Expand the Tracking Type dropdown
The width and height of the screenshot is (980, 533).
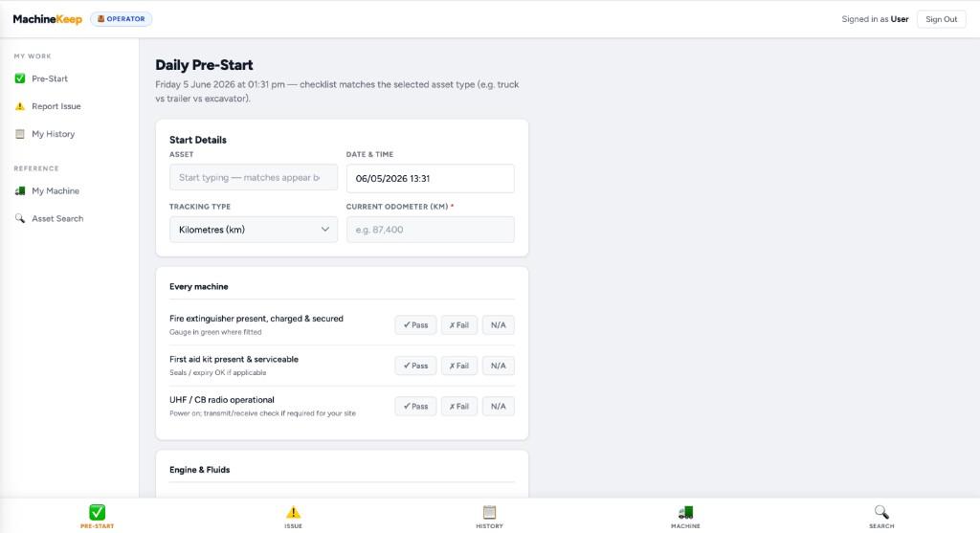[253, 230]
